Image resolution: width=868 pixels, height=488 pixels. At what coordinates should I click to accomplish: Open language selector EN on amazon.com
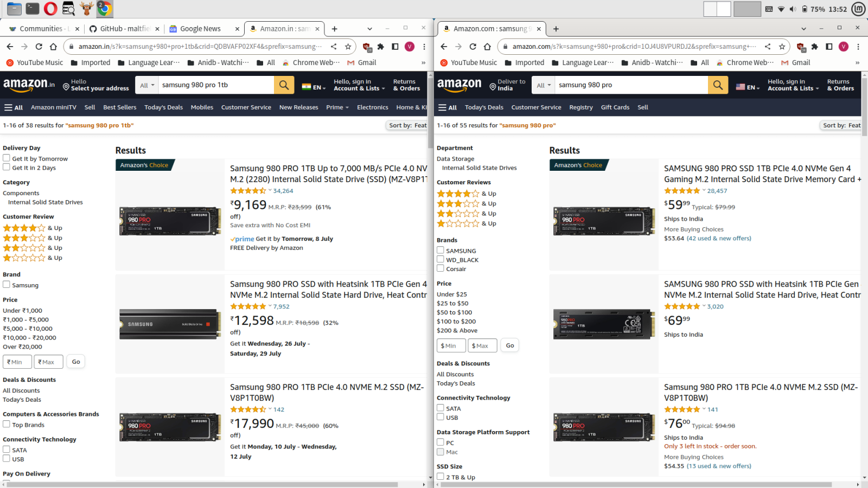[x=748, y=87]
